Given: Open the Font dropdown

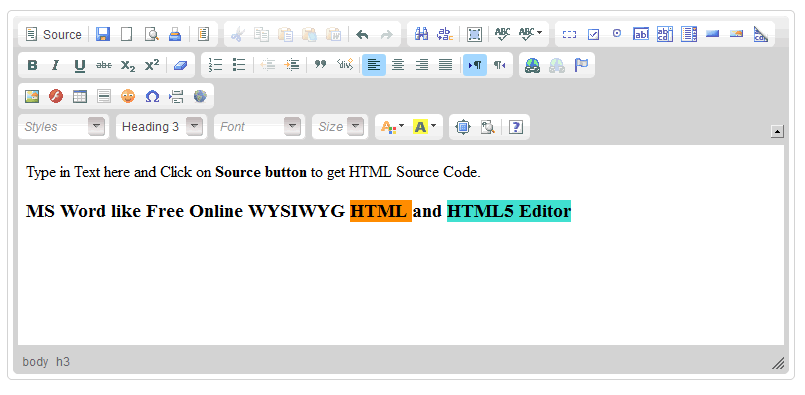Looking at the screenshot, I should (259, 127).
